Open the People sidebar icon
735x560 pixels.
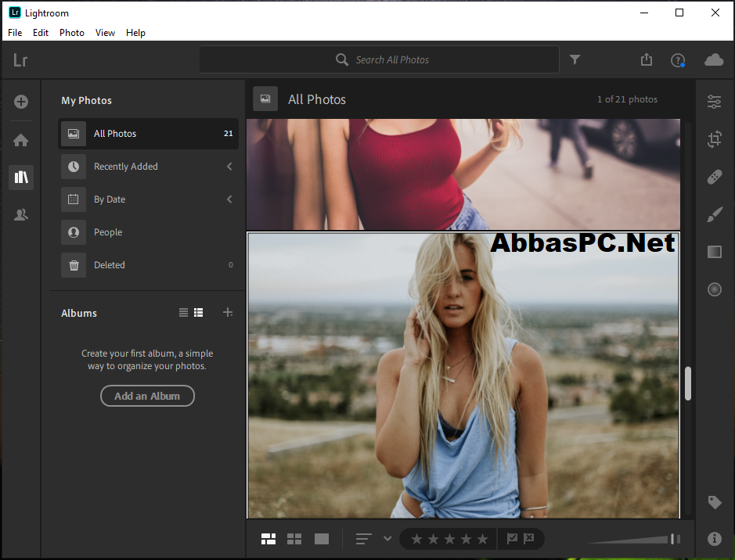click(x=21, y=214)
